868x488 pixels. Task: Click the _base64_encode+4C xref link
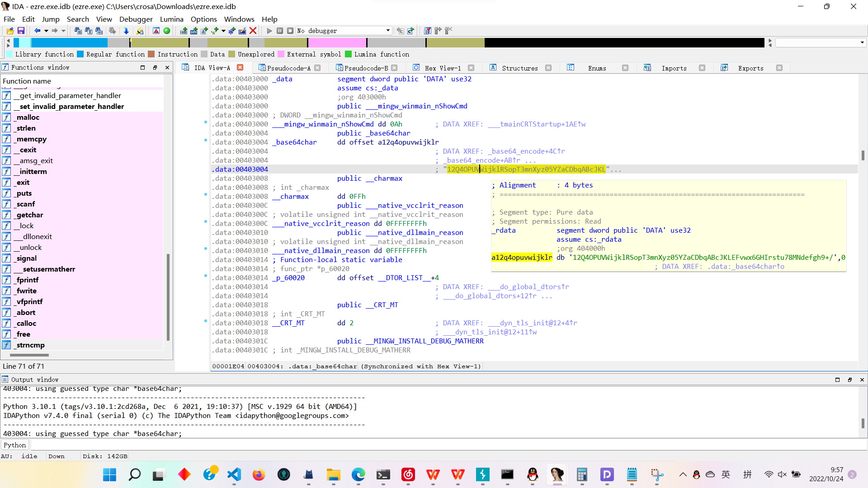coord(526,151)
